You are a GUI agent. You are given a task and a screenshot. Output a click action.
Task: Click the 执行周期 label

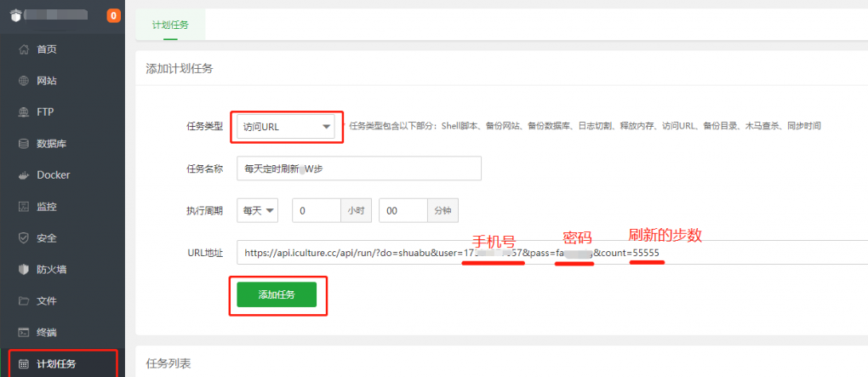205,210
